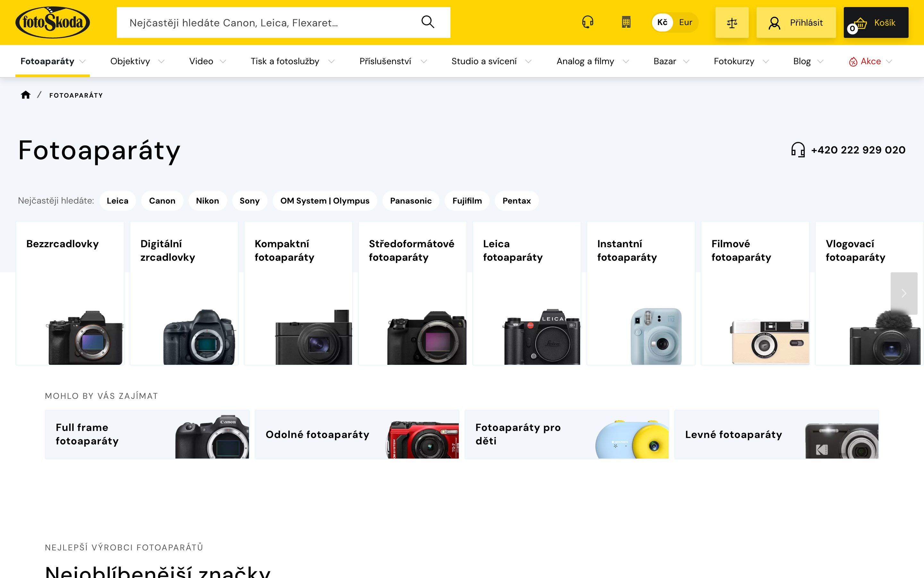This screenshot has height=578, width=924.
Task: Open the Bezzrcadlovky category card
Action: pyautogui.click(x=70, y=293)
